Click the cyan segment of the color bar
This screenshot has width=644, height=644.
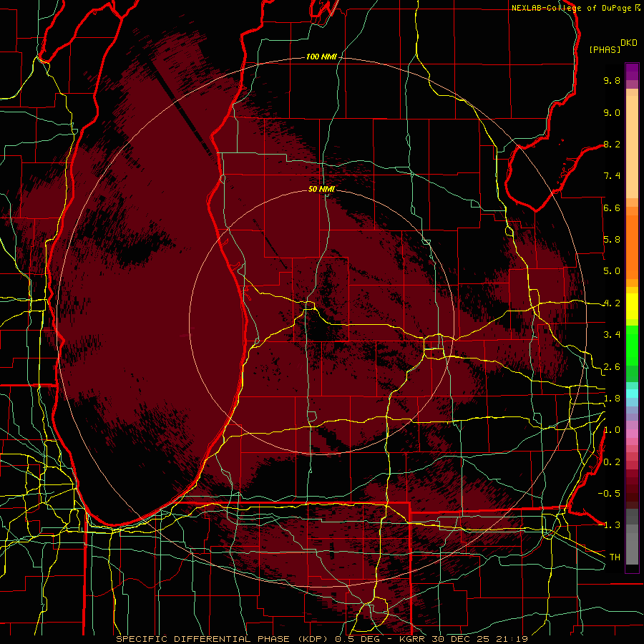pyautogui.click(x=632, y=393)
